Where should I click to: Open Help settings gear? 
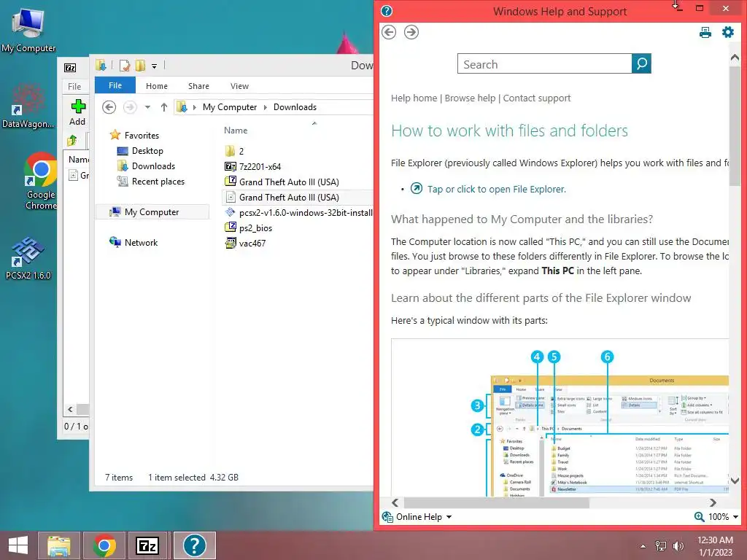[728, 32]
